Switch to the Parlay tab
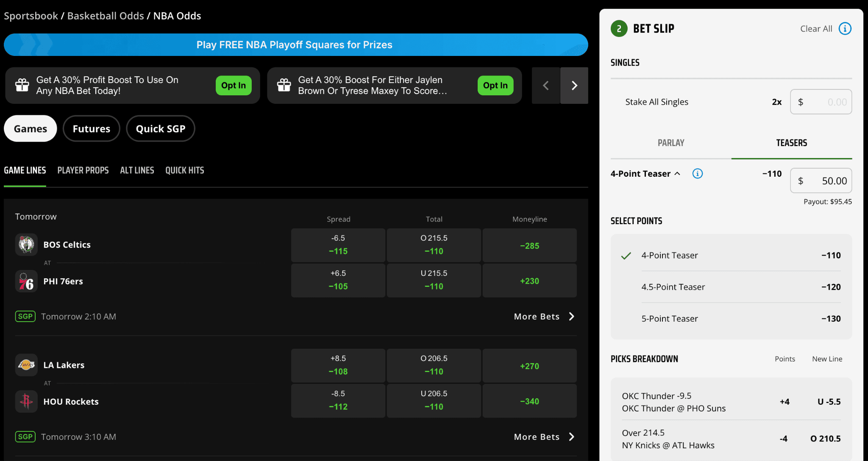The height and width of the screenshot is (461, 868). (670, 143)
